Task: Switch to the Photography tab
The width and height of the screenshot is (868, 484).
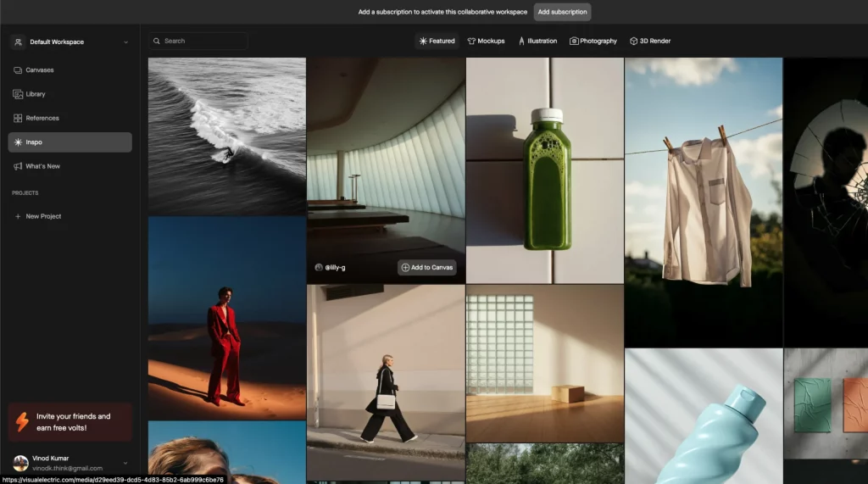Action: click(x=593, y=41)
